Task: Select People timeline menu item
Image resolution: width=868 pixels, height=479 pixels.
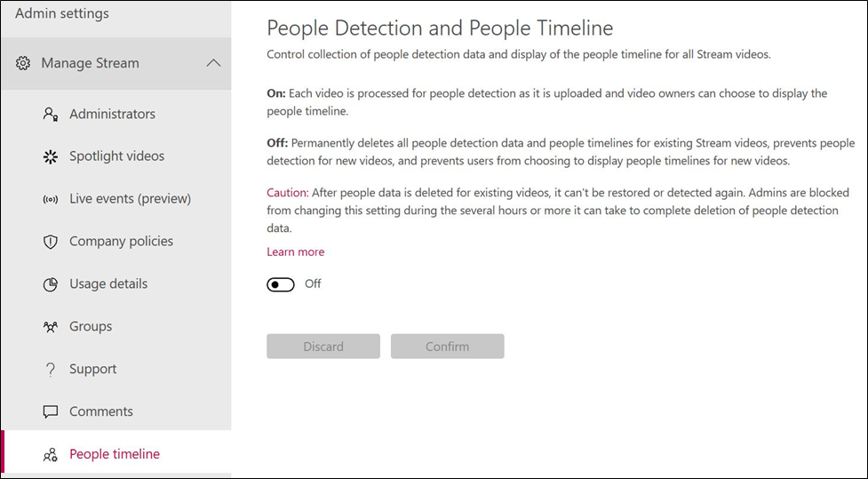Action: [115, 454]
